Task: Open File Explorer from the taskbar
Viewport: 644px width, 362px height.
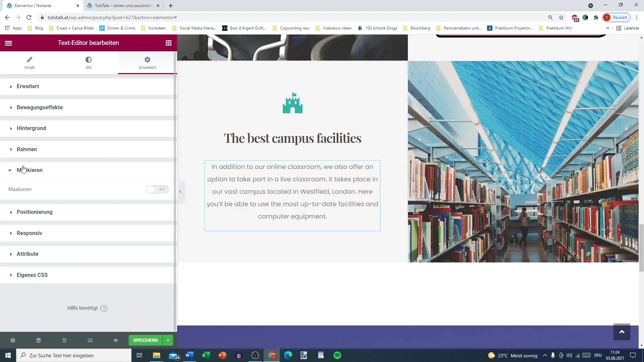Action: [x=157, y=355]
